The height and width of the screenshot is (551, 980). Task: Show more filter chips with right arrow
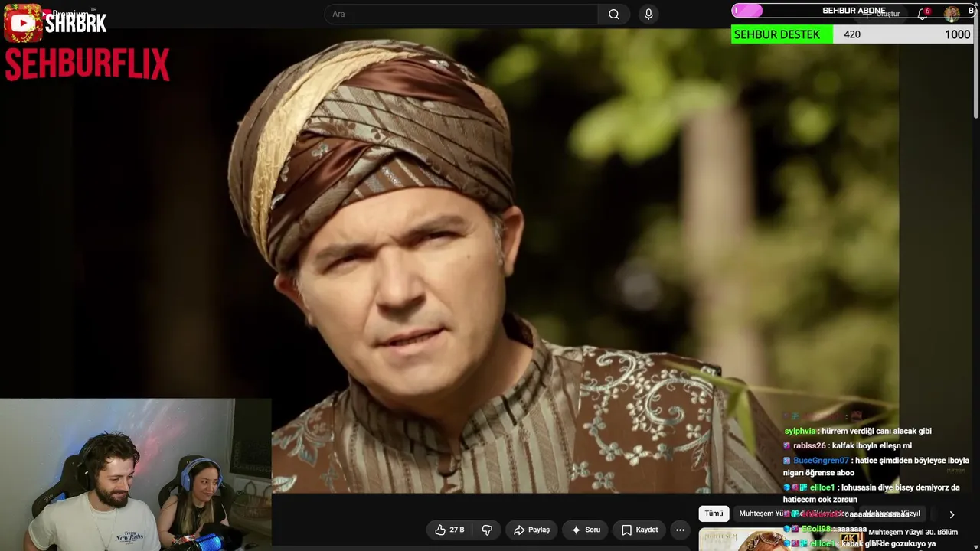coord(952,514)
